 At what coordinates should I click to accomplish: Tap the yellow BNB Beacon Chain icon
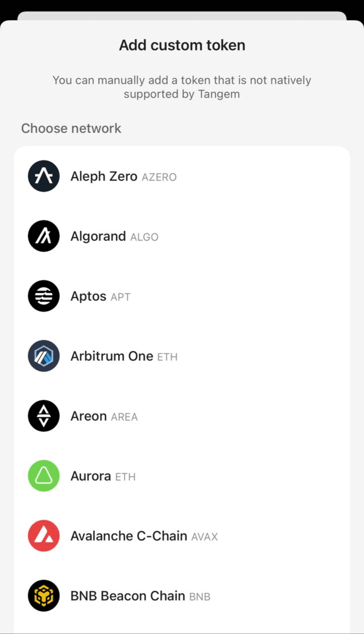pos(44,596)
